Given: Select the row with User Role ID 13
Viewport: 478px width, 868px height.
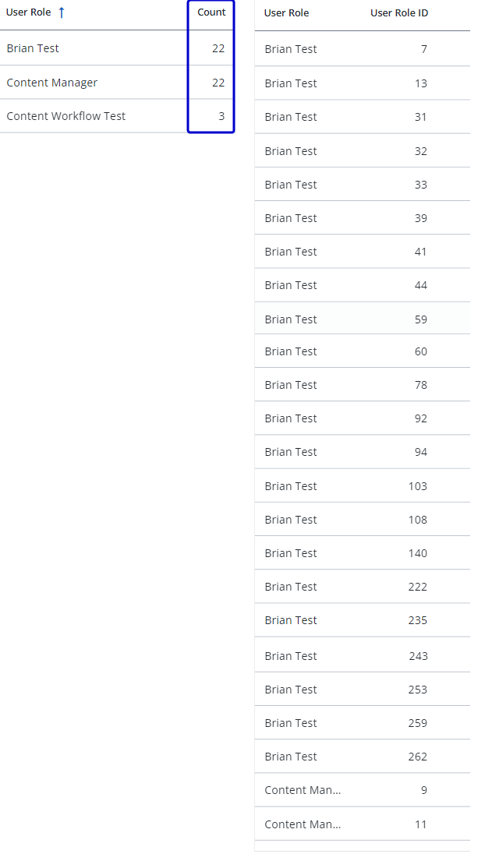Looking at the screenshot, I should [363, 83].
